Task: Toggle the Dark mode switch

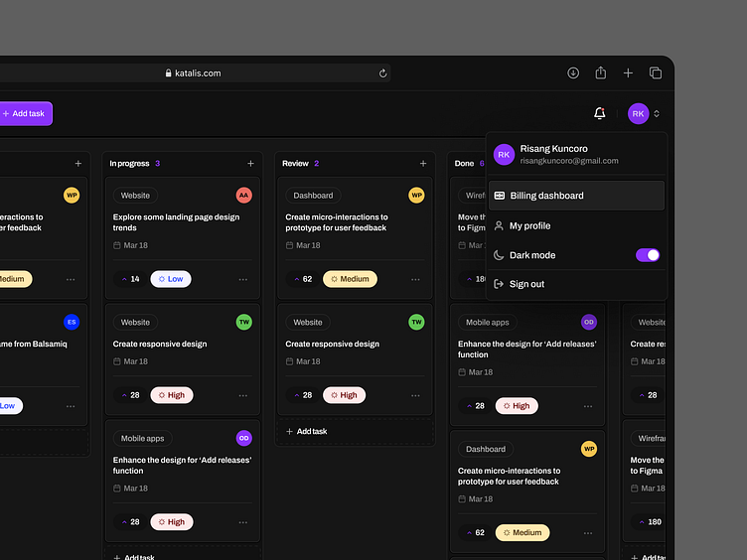Action: click(x=648, y=255)
